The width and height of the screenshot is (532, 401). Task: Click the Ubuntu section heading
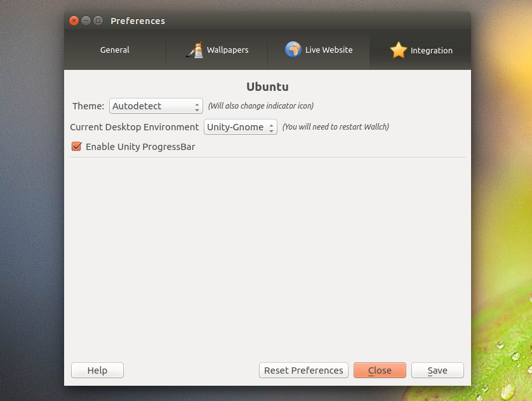[x=267, y=86]
